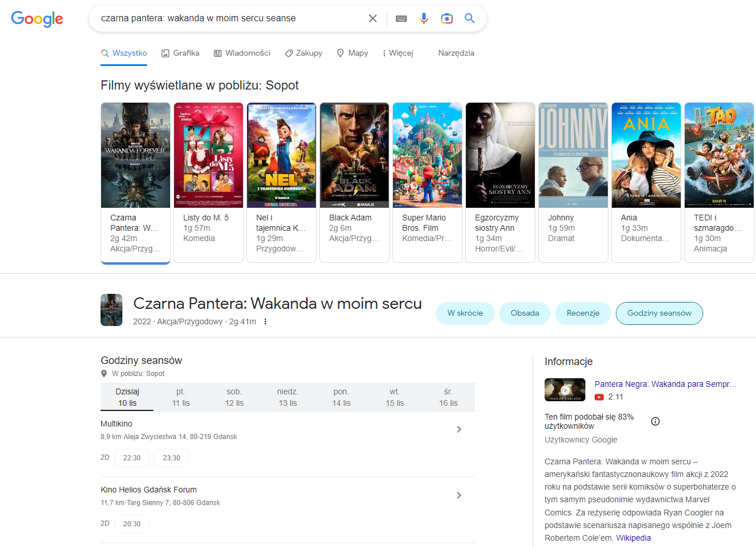Open the Wikipedia link
756x547 pixels.
pyautogui.click(x=633, y=538)
